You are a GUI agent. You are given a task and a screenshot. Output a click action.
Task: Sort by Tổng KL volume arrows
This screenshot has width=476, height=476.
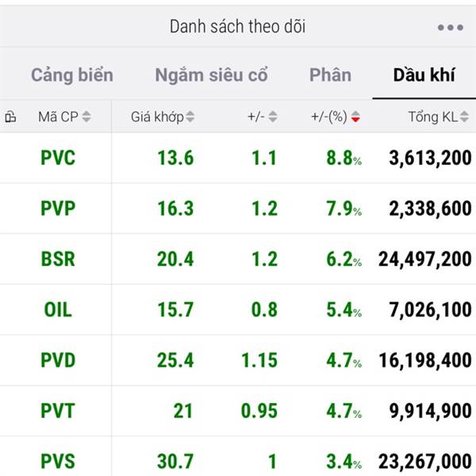[x=464, y=117]
